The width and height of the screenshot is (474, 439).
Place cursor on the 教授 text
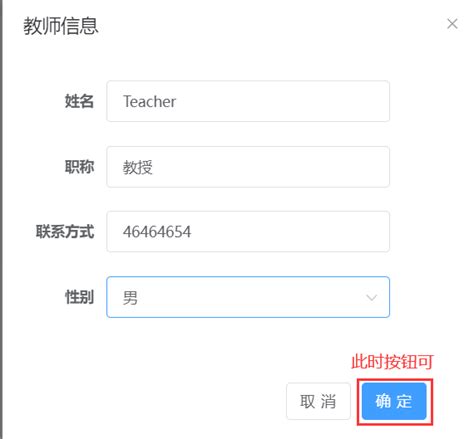click(x=138, y=167)
